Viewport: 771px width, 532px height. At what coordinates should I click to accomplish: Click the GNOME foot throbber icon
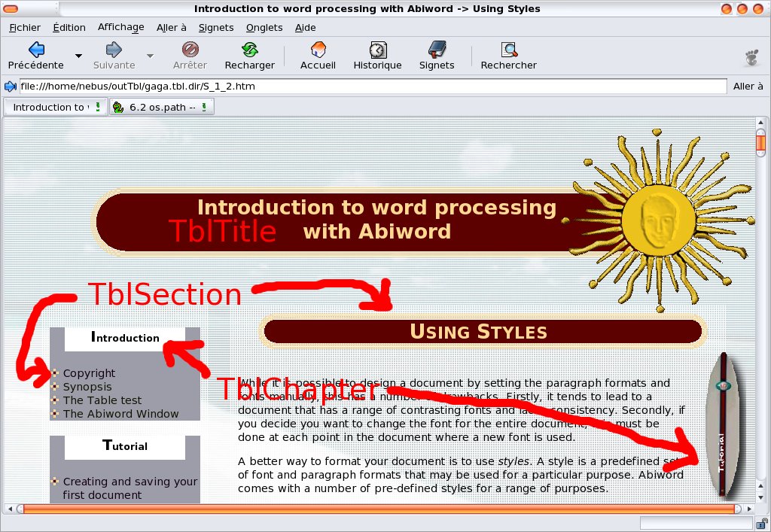pos(752,57)
